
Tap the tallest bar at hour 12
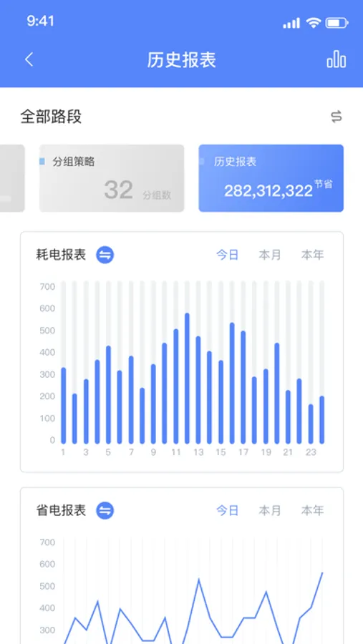(x=187, y=379)
